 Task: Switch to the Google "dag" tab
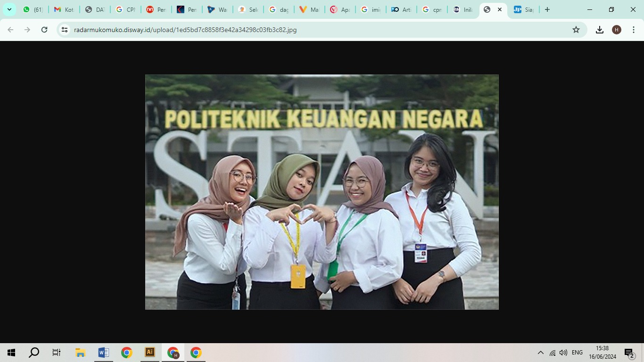coord(279,9)
